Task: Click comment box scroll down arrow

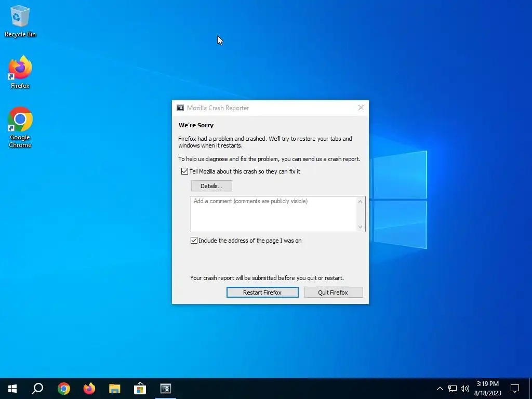Action: 361,227
